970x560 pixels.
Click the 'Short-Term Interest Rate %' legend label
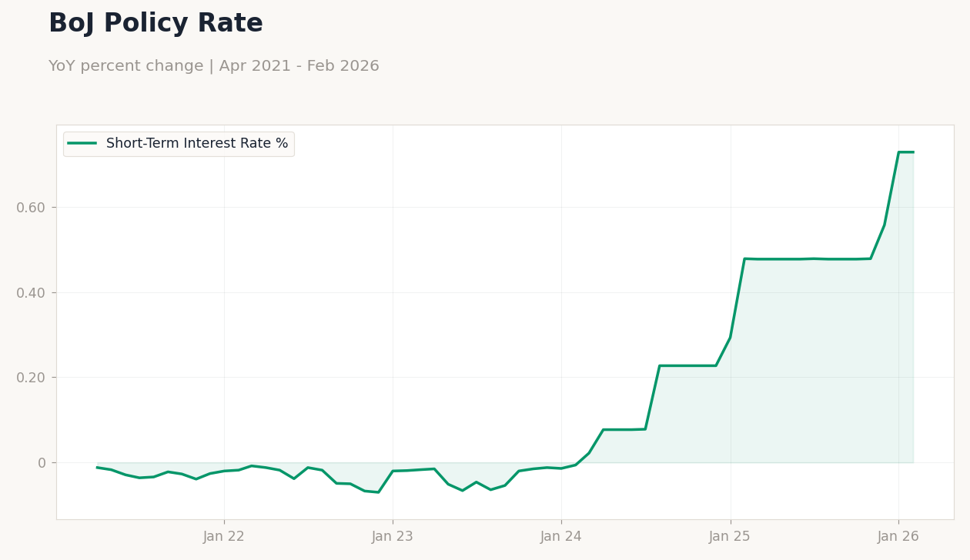pyautogui.click(x=197, y=144)
